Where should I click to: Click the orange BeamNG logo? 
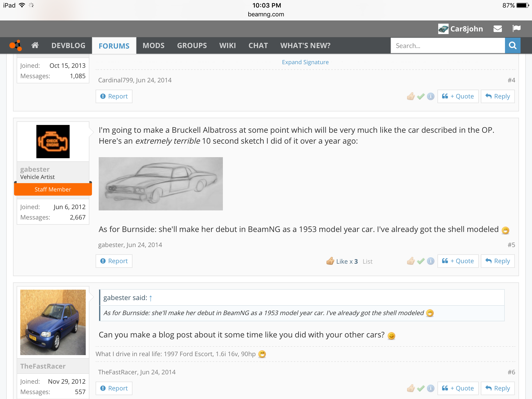coord(16,45)
